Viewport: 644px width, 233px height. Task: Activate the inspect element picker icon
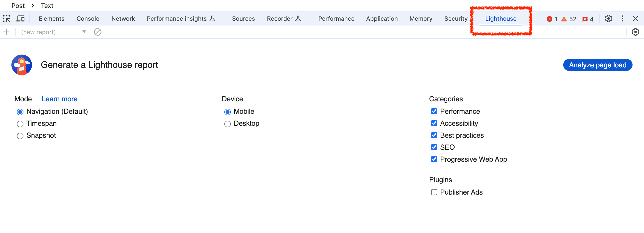click(x=6, y=19)
